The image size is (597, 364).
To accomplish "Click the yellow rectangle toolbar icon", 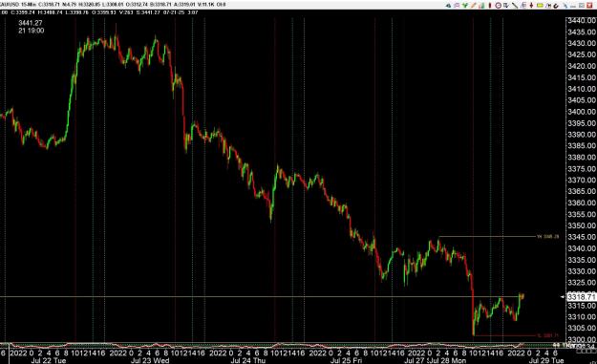I will 540,6.
